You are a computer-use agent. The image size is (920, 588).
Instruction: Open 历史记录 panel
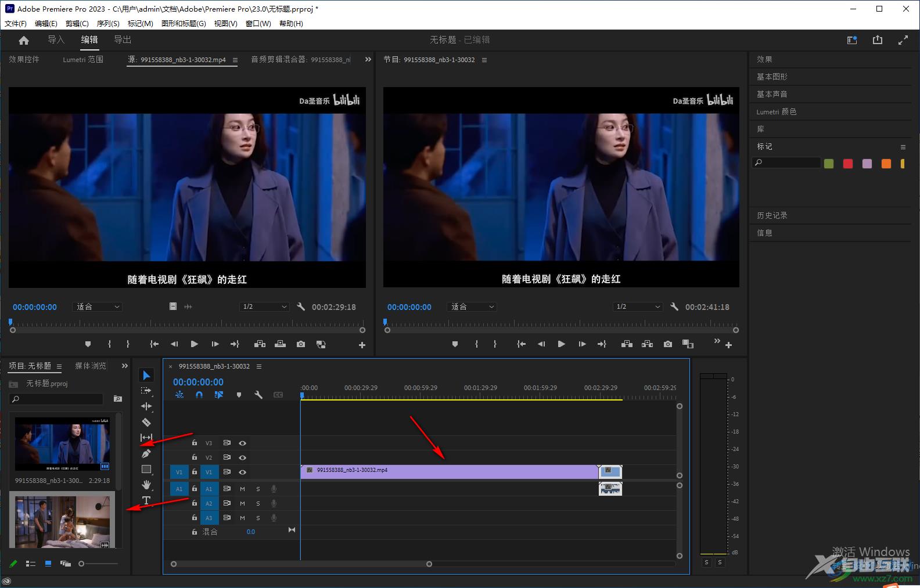tap(772, 215)
